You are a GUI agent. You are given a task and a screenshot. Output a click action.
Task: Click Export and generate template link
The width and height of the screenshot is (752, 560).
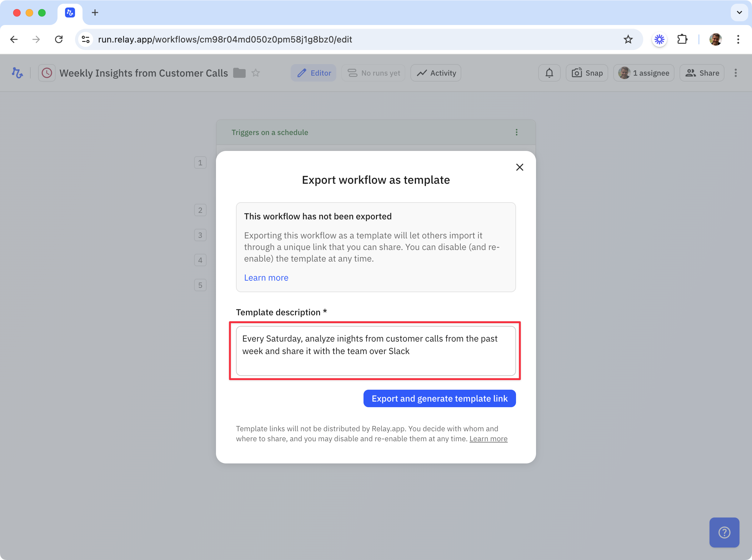(x=439, y=398)
